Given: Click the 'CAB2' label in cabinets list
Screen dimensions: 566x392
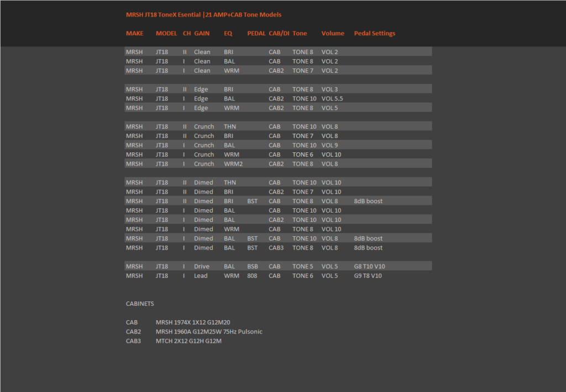Looking at the screenshot, I should tap(134, 332).
